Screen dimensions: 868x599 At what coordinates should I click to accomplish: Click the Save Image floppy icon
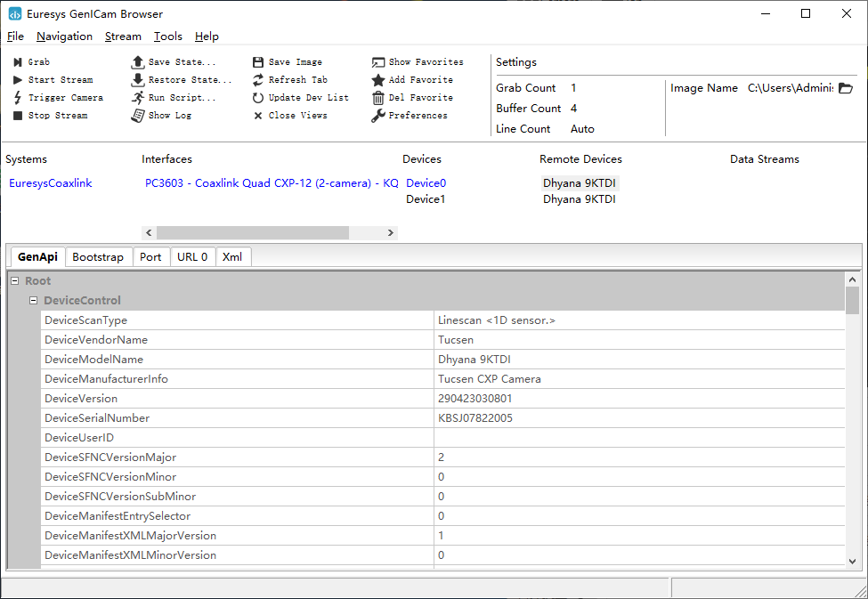[x=258, y=62]
